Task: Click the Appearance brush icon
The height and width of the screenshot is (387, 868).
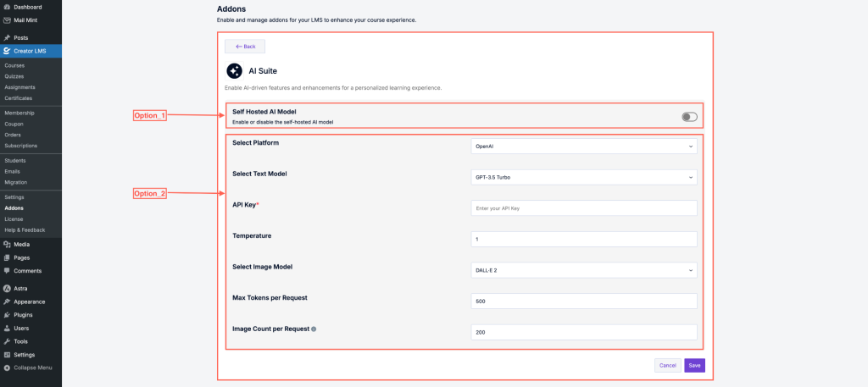Action: coord(7,301)
